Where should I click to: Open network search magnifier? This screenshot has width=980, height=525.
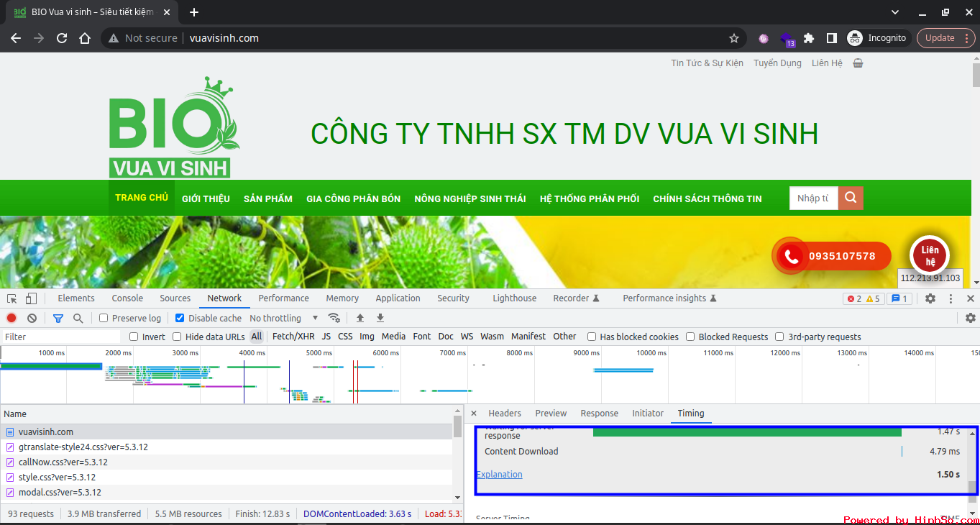pyautogui.click(x=78, y=318)
